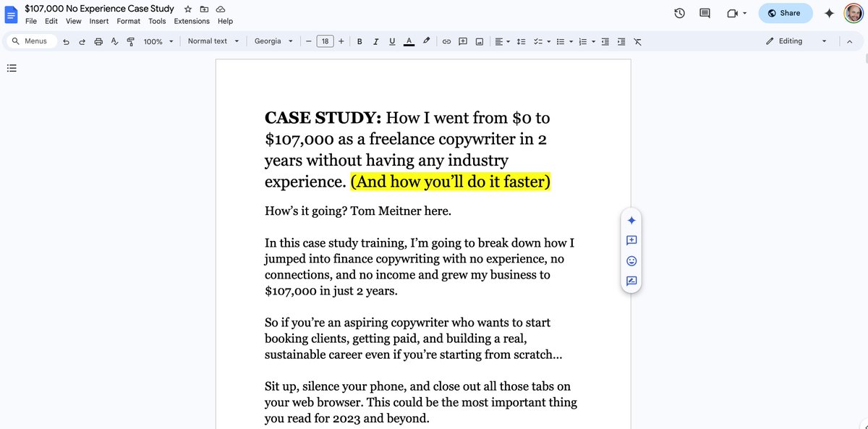Suggest edits from the side bubble
The image size is (868, 429).
[x=631, y=281]
